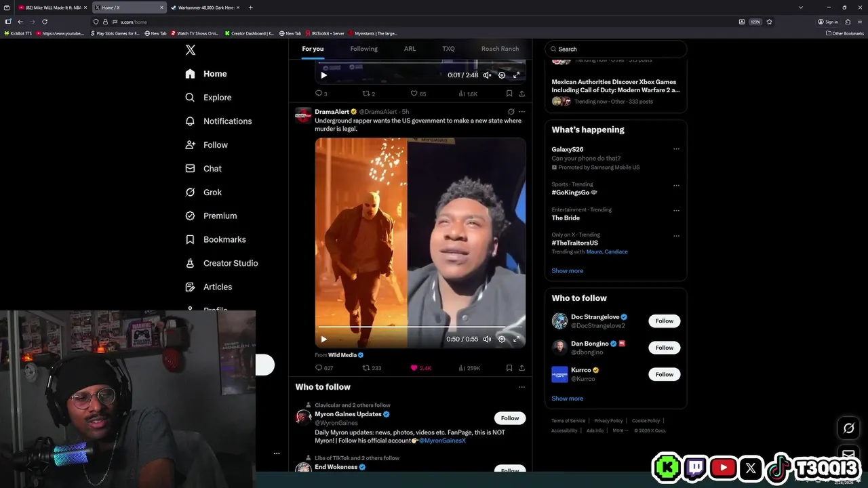Follow Dan Bongino
868x488 pixels.
point(664,348)
